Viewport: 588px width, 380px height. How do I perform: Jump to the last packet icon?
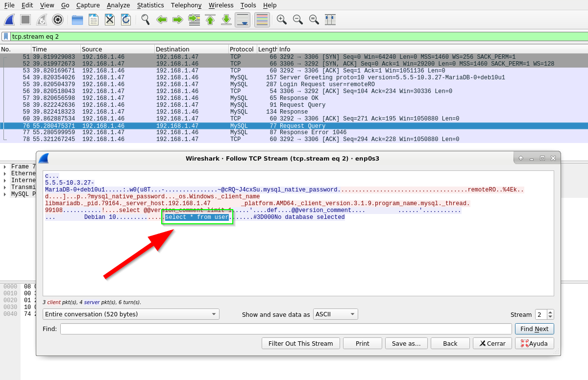click(226, 20)
